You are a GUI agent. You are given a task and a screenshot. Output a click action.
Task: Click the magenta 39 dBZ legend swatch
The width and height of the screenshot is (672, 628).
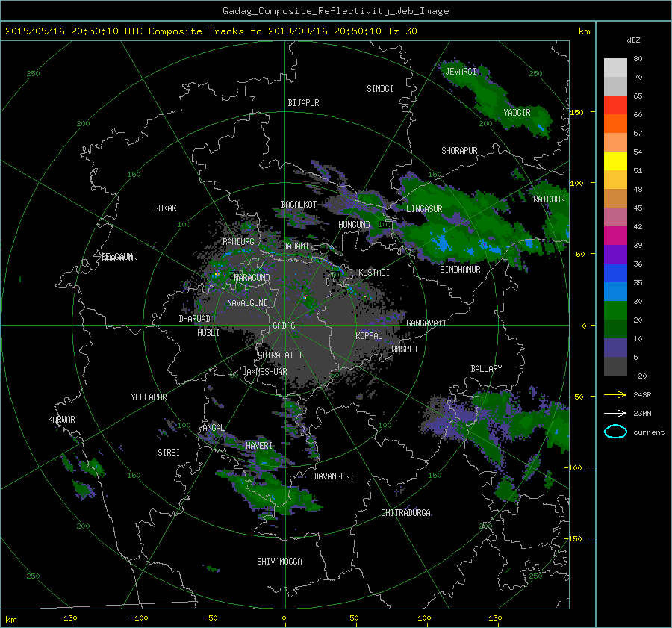click(615, 235)
